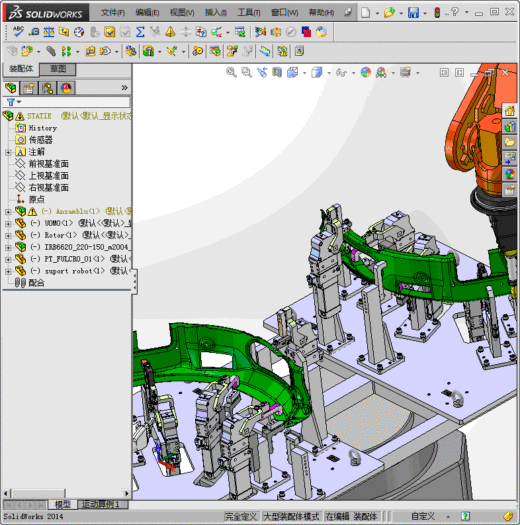This screenshot has height=525, width=520.
Task: Expand the Ansamblu<1> subassembly node
Action: (x=8, y=212)
